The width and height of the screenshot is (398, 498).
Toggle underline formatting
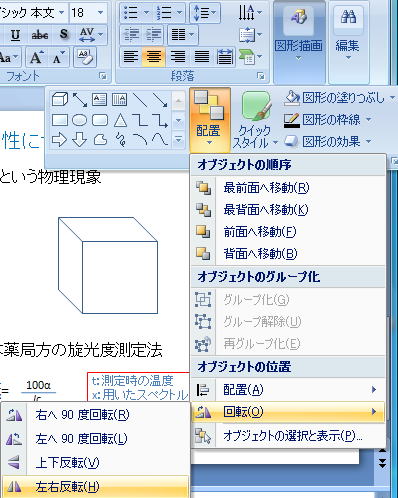click(15, 35)
